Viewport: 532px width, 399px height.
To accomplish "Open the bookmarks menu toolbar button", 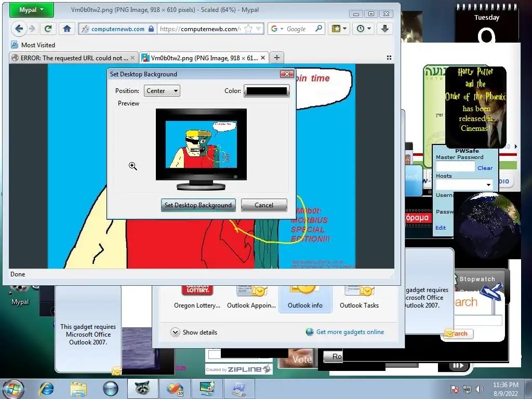I will point(339,29).
